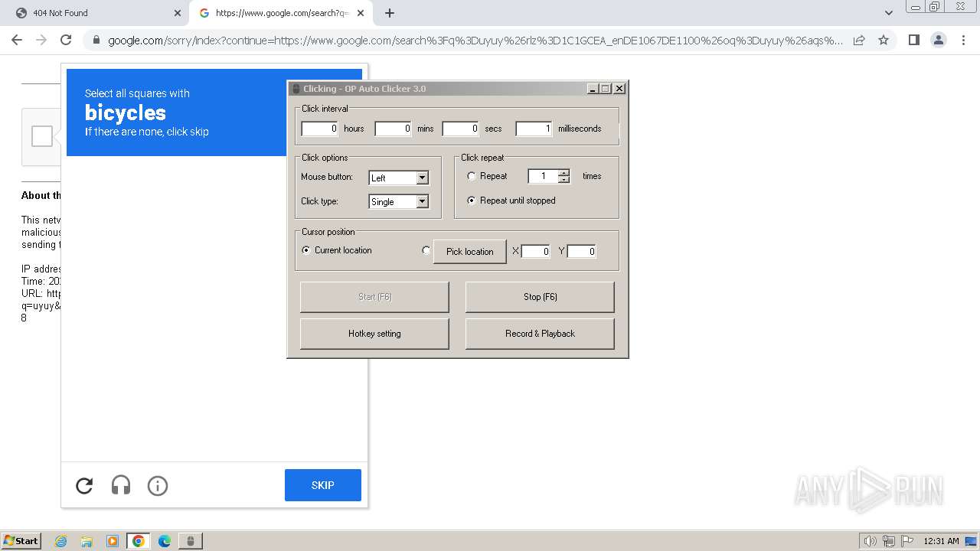Share this page icon in address bar
Viewport: 980px width, 551px height.
pos(859,40)
